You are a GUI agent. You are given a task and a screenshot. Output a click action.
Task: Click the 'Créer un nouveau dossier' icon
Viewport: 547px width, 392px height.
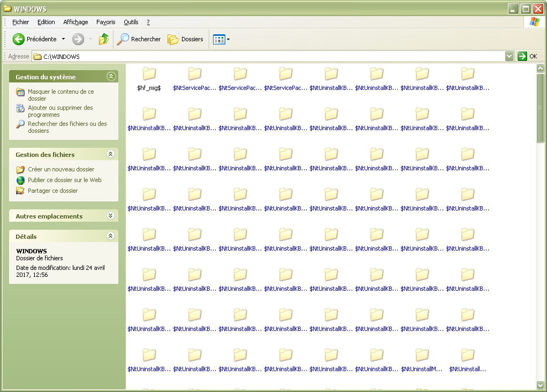(20, 169)
